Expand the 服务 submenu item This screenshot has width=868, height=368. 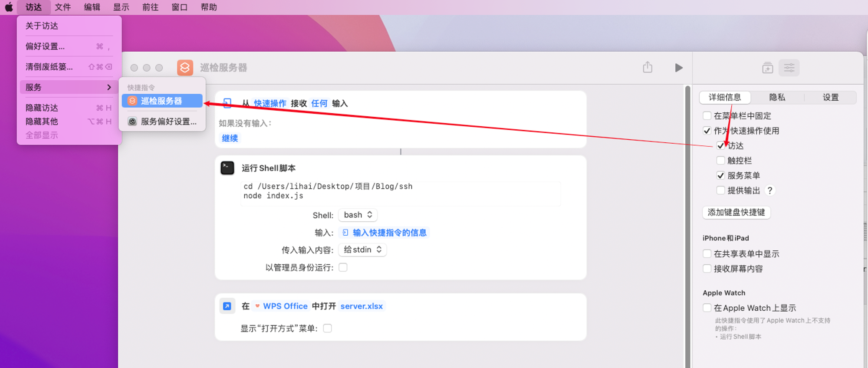point(69,87)
